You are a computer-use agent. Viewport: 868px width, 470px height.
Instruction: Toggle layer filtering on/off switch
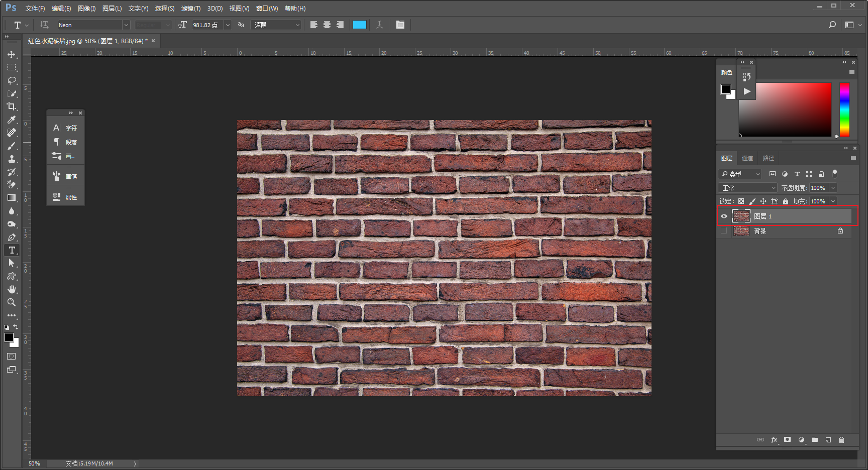[x=835, y=174]
